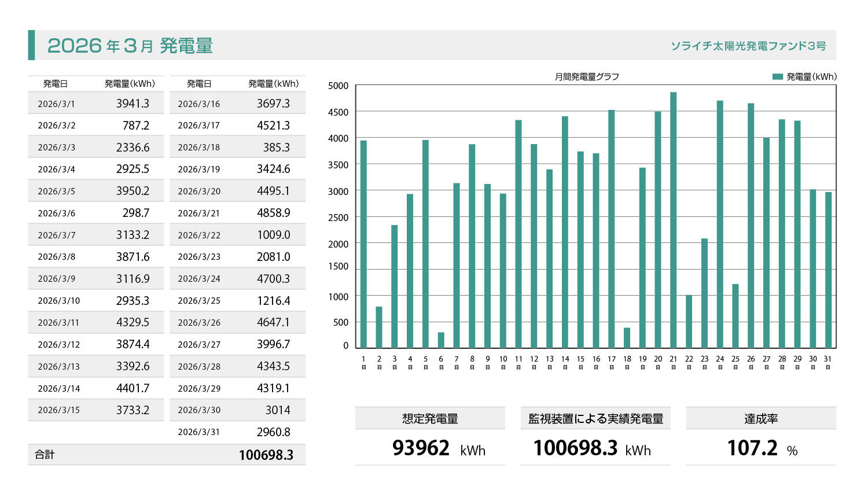Click the 2026年3月 発電量 page heading
This screenshot has width=868, height=501.
click(x=130, y=46)
